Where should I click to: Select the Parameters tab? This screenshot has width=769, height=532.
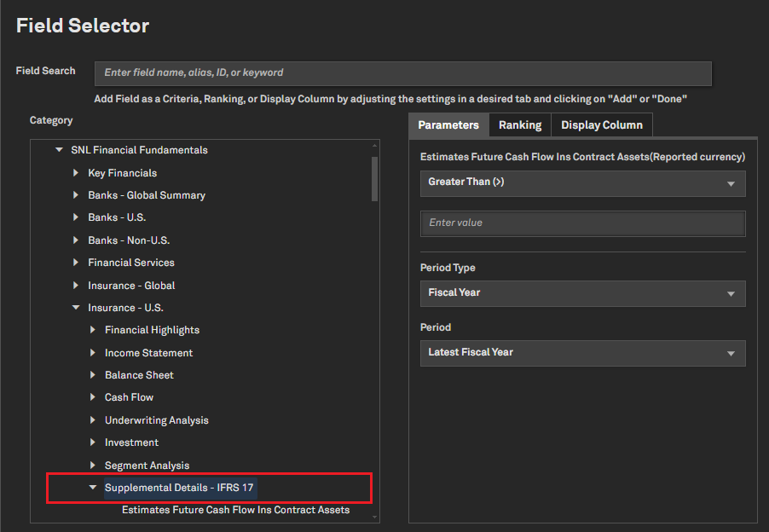coord(448,125)
